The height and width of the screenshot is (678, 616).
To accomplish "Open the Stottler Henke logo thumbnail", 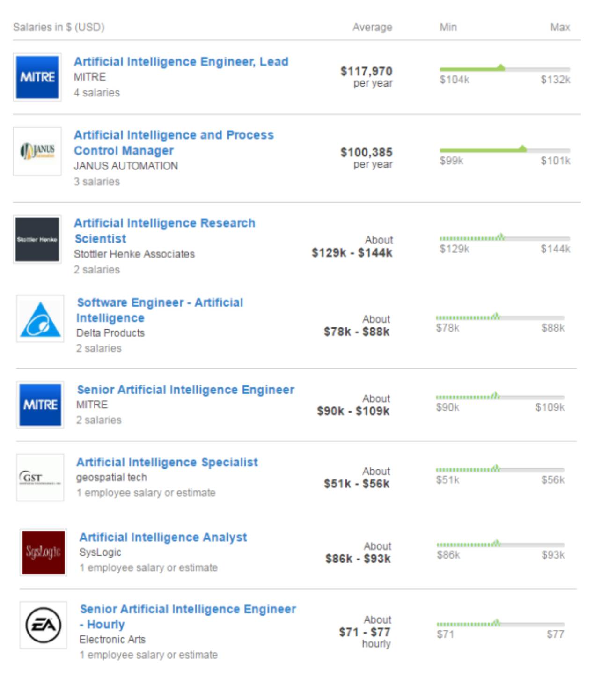I will coord(37,239).
